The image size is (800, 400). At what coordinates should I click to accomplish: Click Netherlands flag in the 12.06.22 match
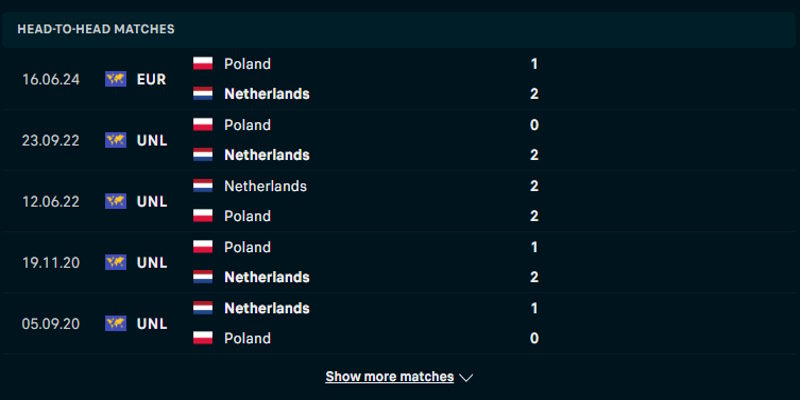coord(203,186)
